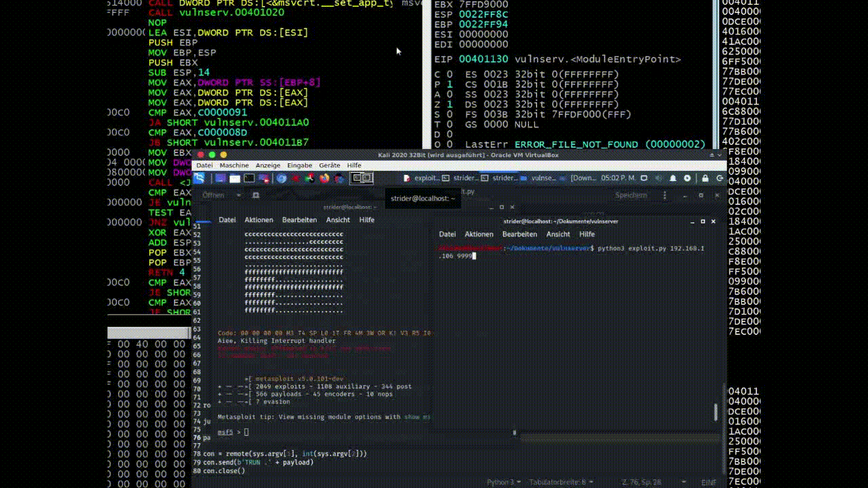Viewport: 868px width, 488px height.
Task: Open the Hilfe menu in VirtualBox
Action: coord(354,165)
